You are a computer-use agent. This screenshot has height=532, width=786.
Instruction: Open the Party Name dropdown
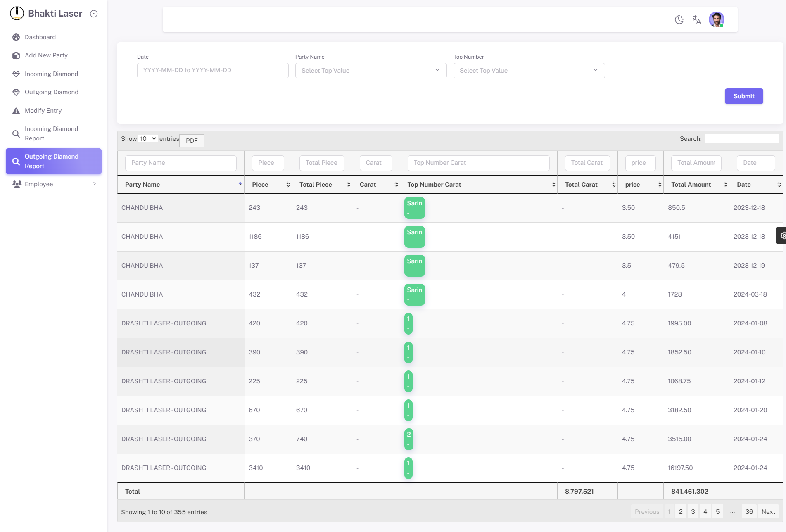370,71
